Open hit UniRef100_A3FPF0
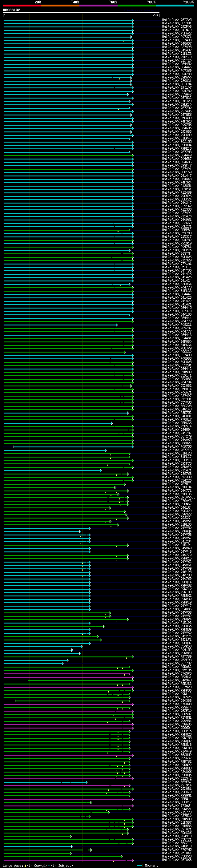 point(176,460)
